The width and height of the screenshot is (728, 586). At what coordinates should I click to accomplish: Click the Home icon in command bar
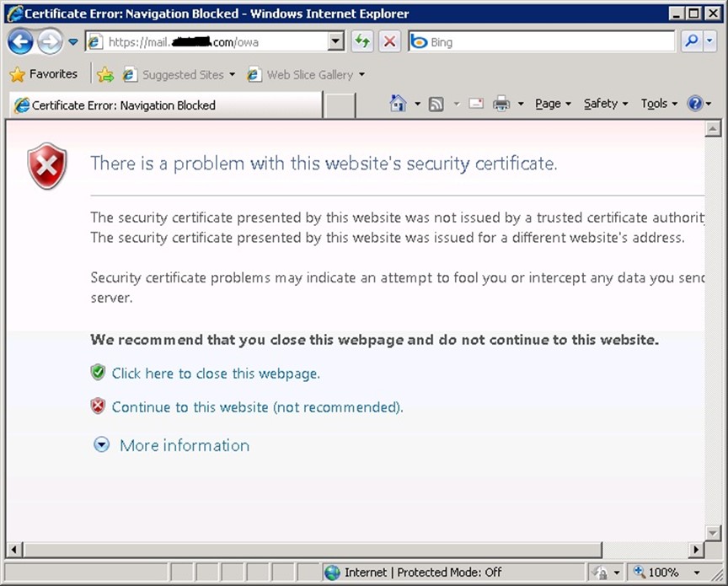point(399,104)
